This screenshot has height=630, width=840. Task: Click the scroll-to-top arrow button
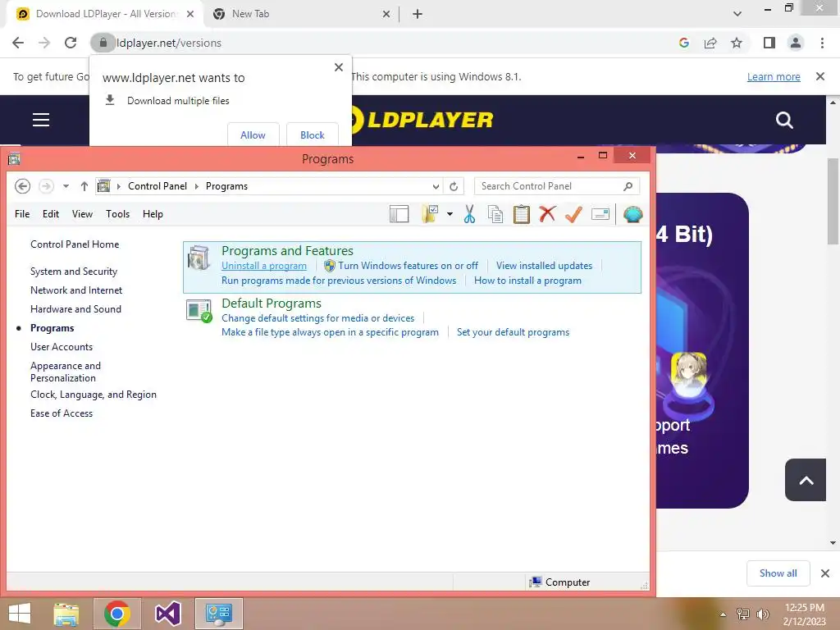(806, 480)
